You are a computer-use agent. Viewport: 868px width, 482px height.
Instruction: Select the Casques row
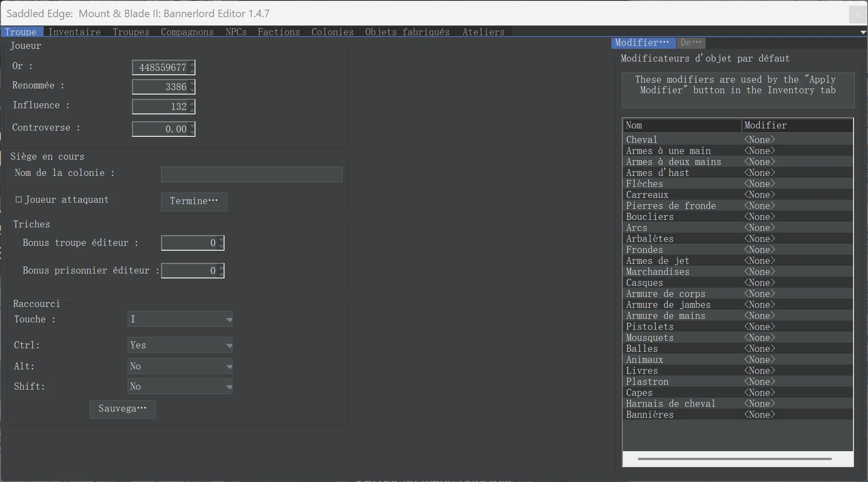[x=738, y=283]
